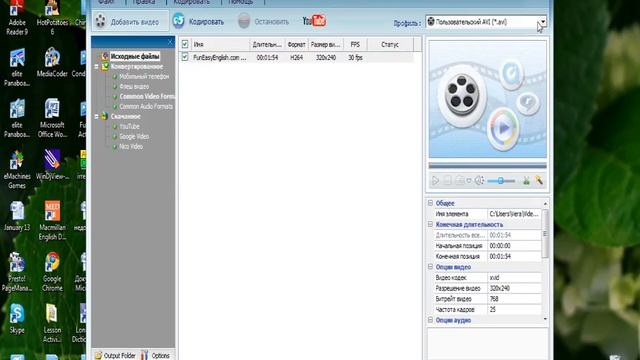Click the Output Folder icon at the bottom
This screenshot has width=640, height=360.
pyautogui.click(x=98, y=356)
